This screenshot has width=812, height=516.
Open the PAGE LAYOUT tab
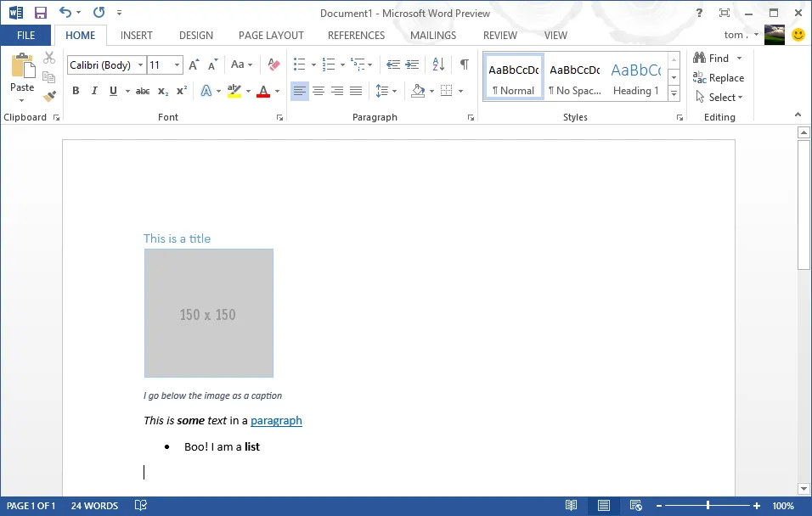(271, 36)
